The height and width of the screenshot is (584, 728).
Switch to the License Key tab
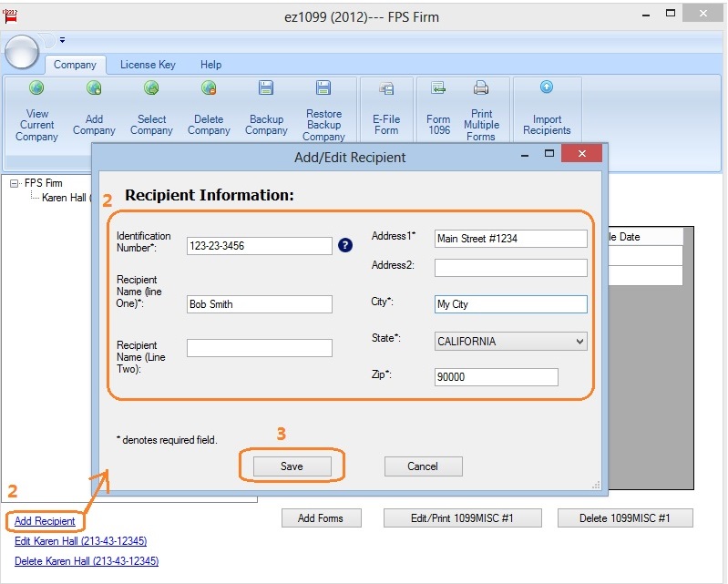pos(148,65)
